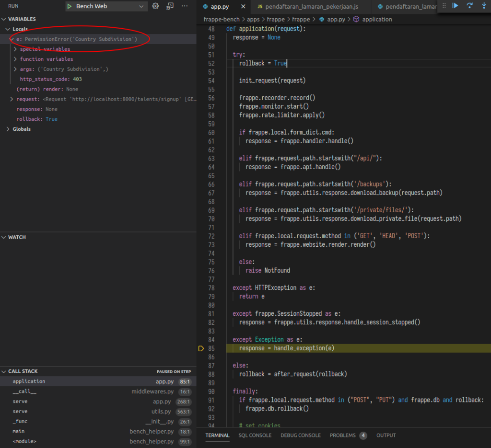Open the Bench Web configuration dropdown
Screen dimensions: 491x448
[141, 6]
